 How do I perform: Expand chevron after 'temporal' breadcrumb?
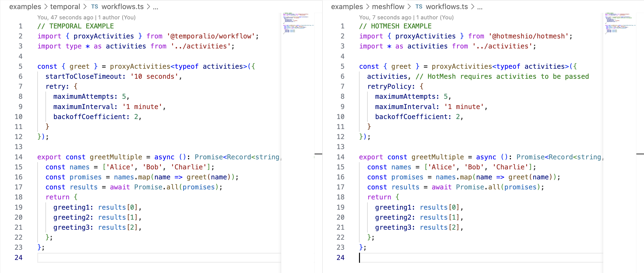click(85, 7)
